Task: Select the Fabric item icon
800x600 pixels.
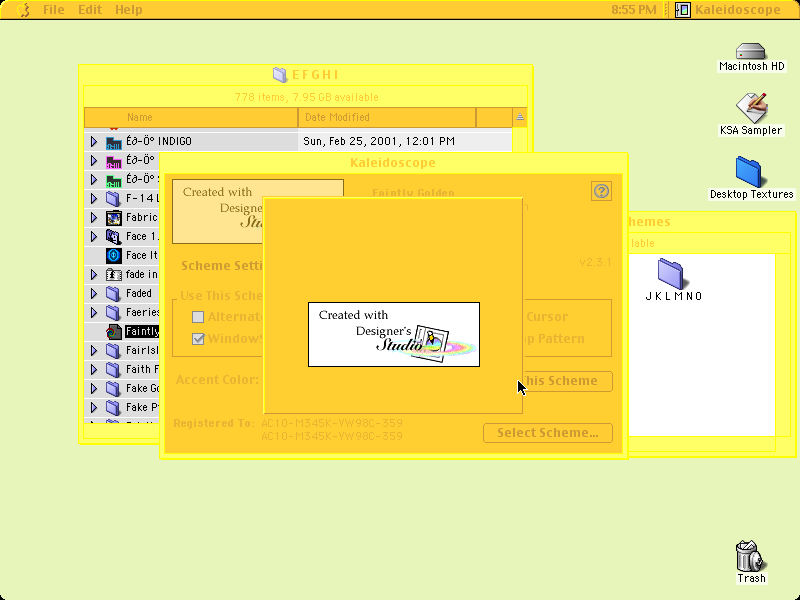Action: (x=113, y=218)
